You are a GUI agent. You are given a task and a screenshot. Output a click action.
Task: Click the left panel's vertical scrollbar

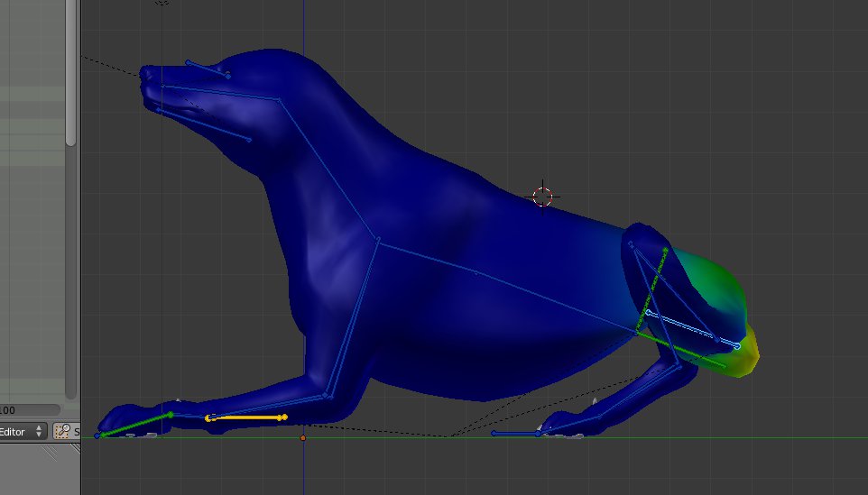coord(70,199)
